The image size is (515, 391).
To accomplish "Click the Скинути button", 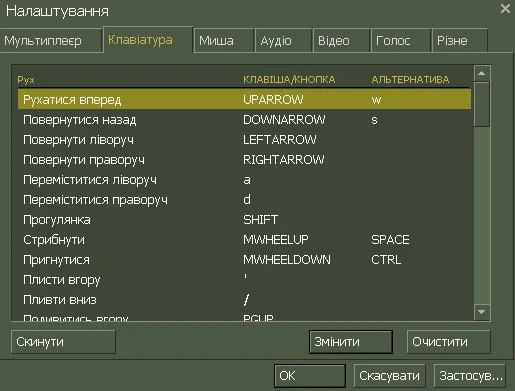I will 63,342.
